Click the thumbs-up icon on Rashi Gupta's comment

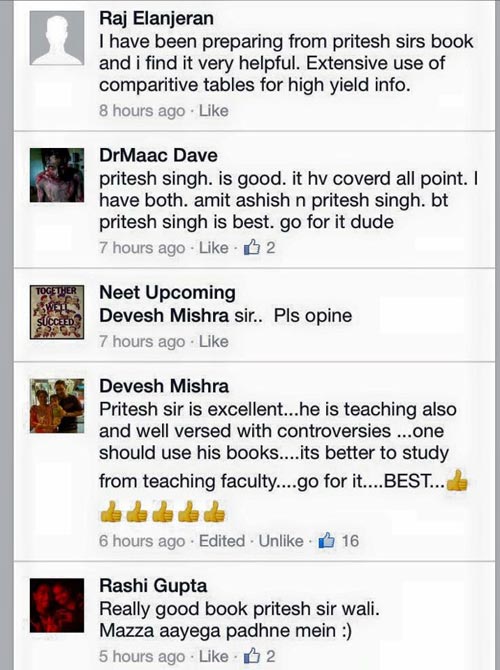(252, 655)
